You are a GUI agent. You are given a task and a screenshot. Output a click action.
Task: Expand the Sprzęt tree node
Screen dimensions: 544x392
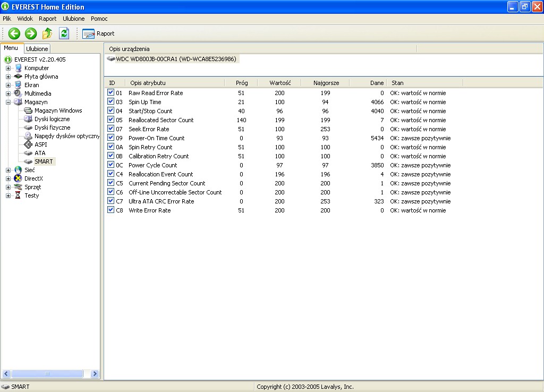point(8,187)
